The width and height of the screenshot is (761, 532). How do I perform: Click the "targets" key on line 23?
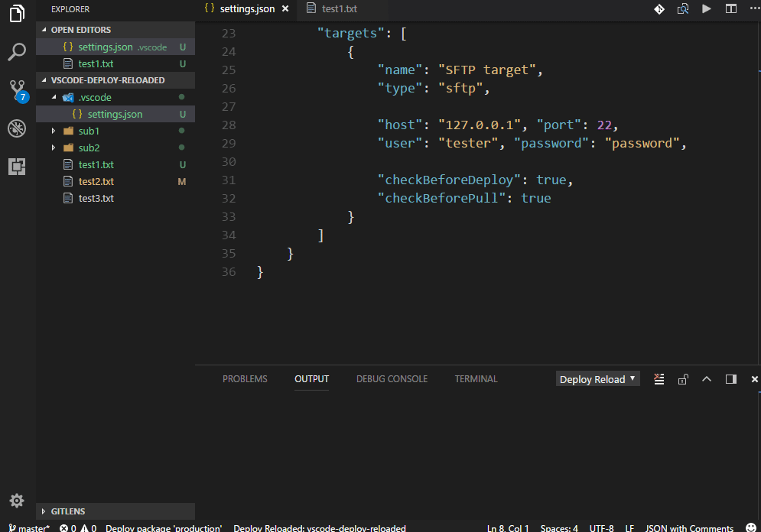click(x=351, y=34)
